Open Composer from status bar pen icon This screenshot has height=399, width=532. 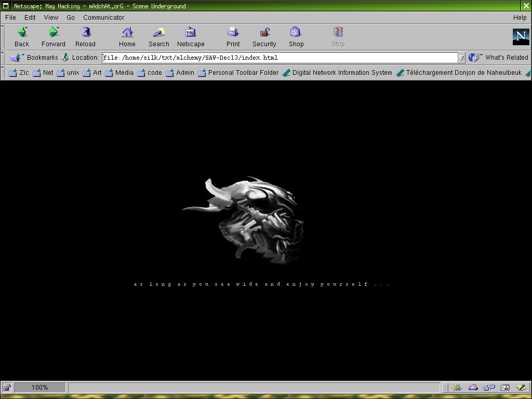(521, 388)
